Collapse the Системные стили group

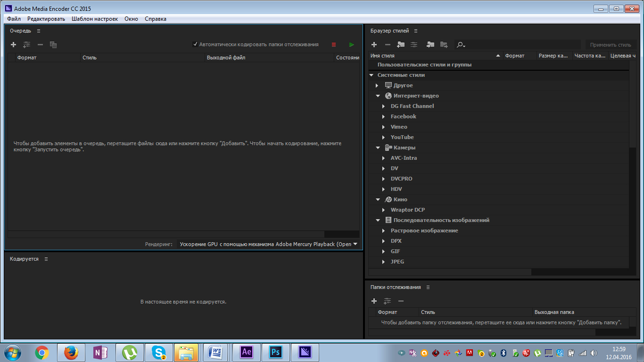tap(372, 75)
